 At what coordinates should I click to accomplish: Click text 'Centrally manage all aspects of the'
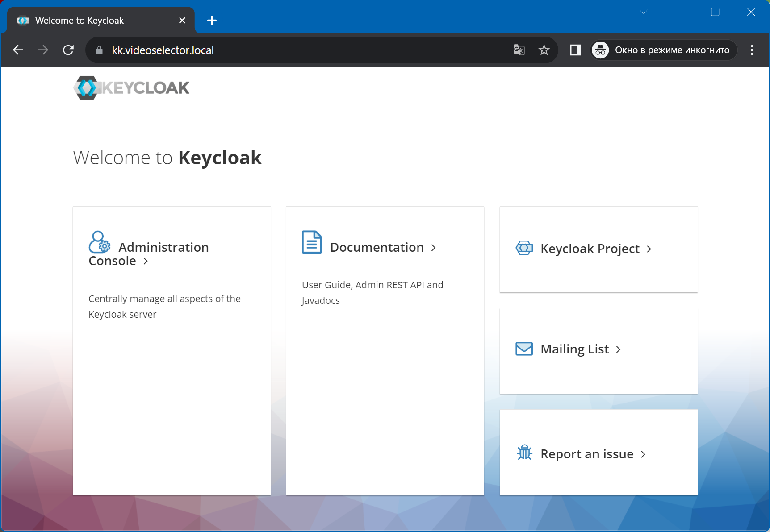pos(164,299)
